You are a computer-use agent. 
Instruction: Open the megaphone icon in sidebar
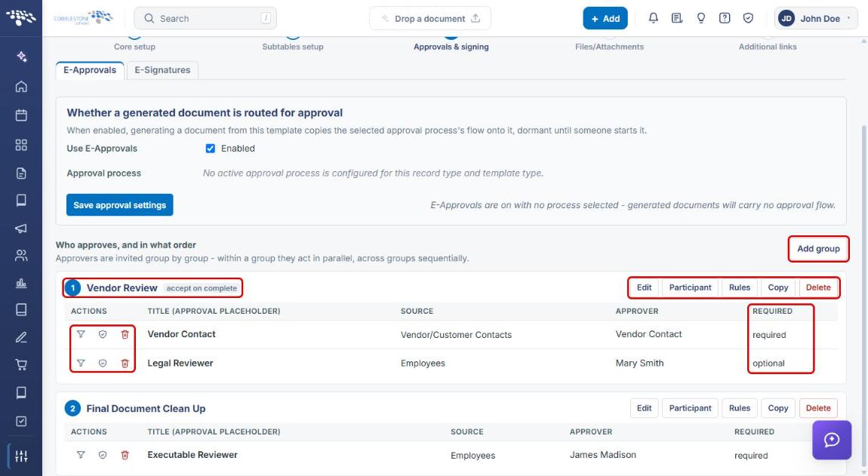tap(21, 228)
